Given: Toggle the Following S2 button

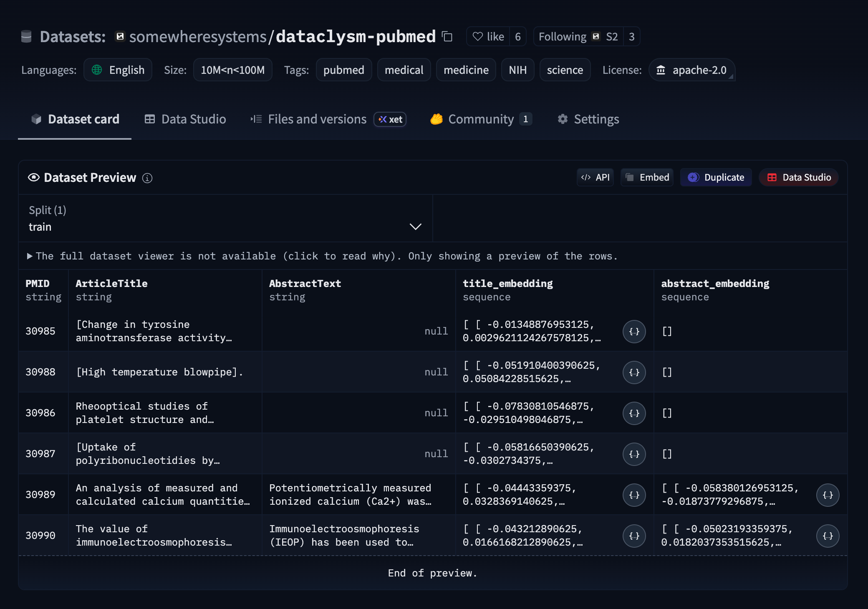Looking at the screenshot, I should click(578, 37).
